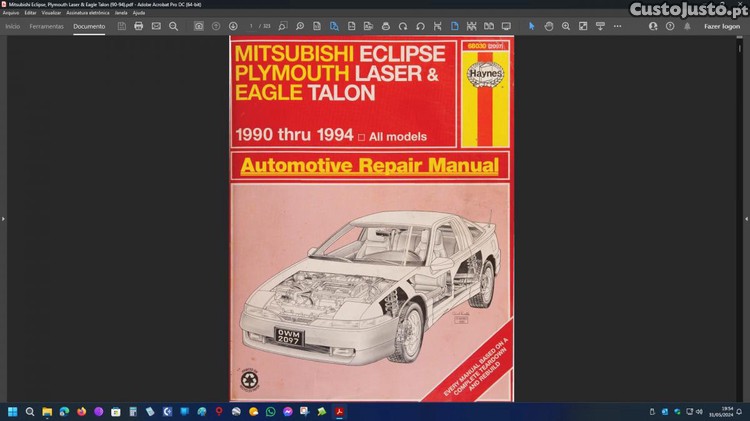Click the current page number field
This screenshot has width=750, height=421.
coord(251,26)
